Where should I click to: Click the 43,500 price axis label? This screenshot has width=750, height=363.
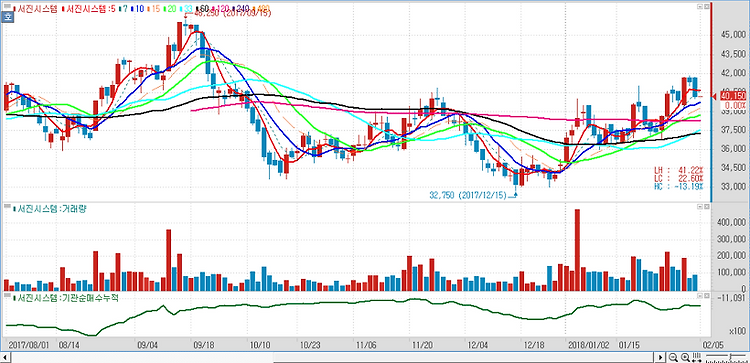coord(732,54)
